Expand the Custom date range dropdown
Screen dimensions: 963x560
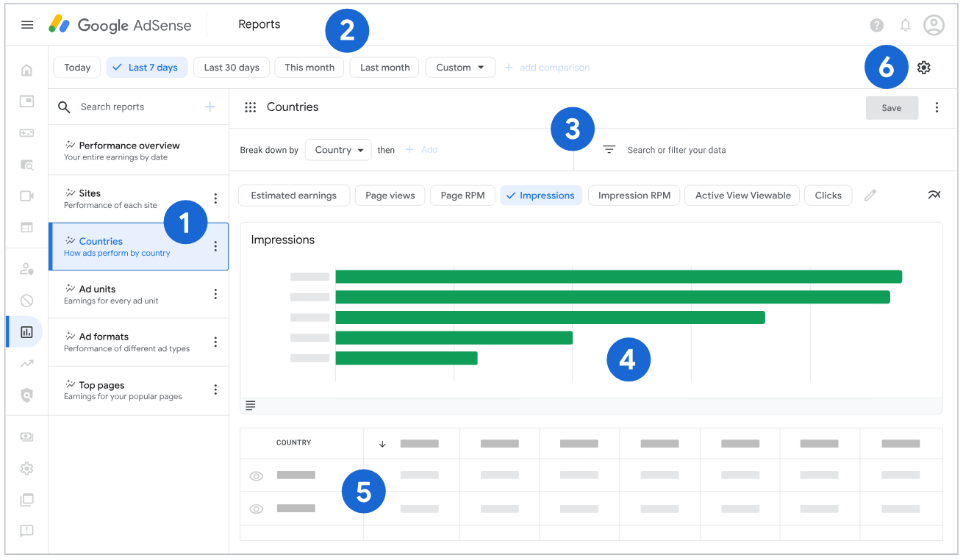click(x=460, y=67)
